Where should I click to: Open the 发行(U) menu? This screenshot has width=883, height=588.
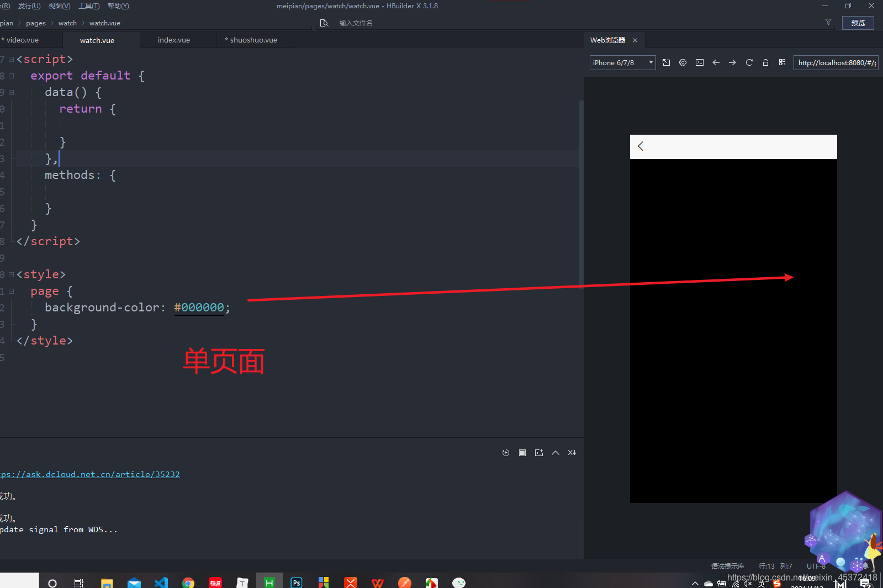coord(29,6)
